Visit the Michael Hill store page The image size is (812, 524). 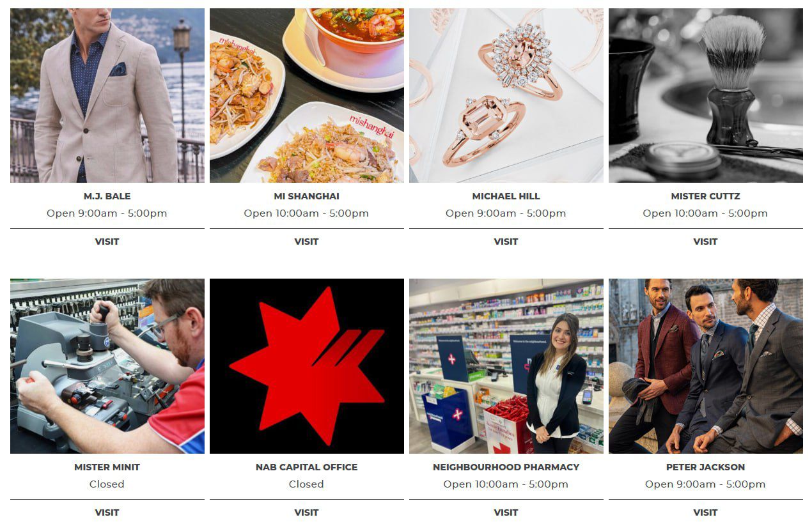pyautogui.click(x=506, y=242)
